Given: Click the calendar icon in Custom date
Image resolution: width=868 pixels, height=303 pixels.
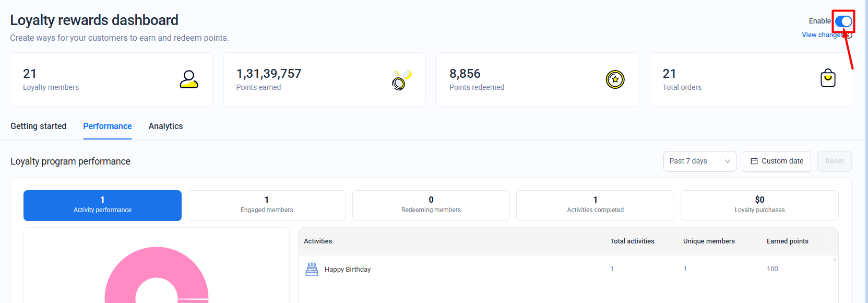Looking at the screenshot, I should pyautogui.click(x=754, y=161).
